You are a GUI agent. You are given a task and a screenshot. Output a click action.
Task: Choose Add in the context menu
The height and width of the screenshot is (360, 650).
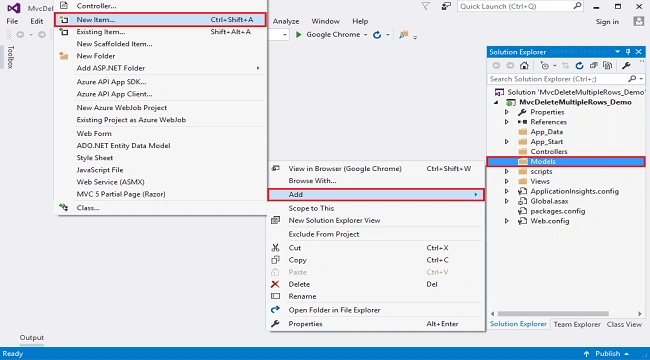(376, 195)
